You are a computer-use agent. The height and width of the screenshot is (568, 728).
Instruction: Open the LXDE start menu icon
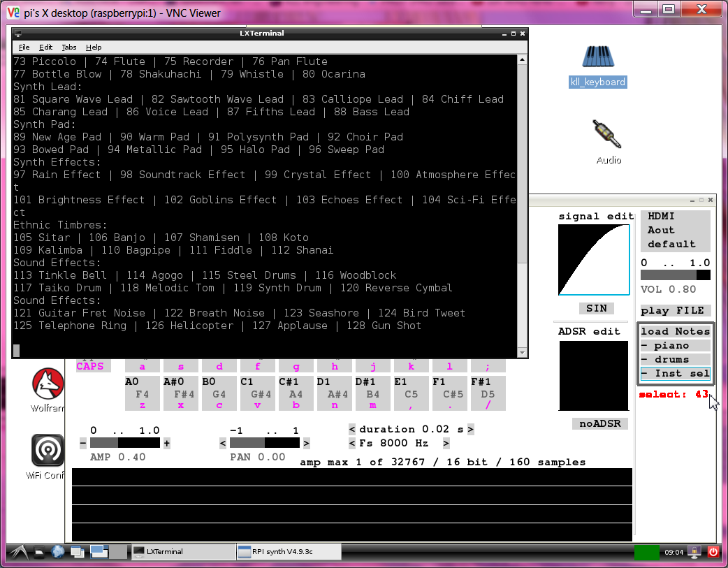[x=17, y=552]
